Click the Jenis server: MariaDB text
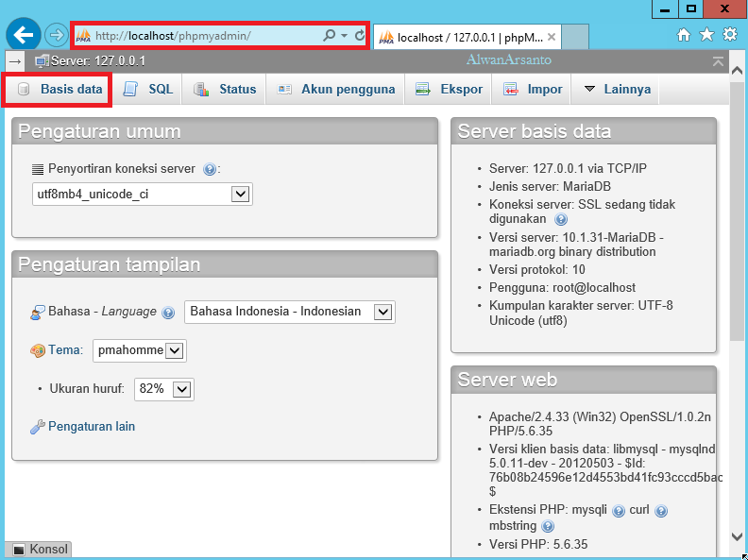The width and height of the screenshot is (748, 560). (550, 186)
